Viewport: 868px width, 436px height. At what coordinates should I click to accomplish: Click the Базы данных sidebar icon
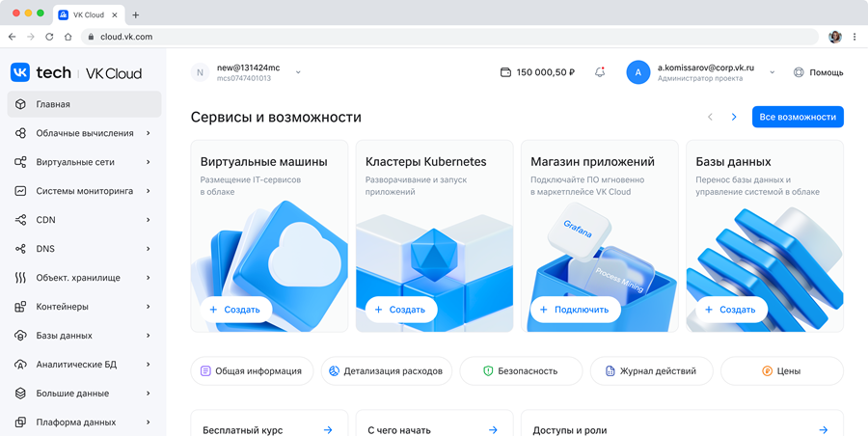tap(20, 336)
